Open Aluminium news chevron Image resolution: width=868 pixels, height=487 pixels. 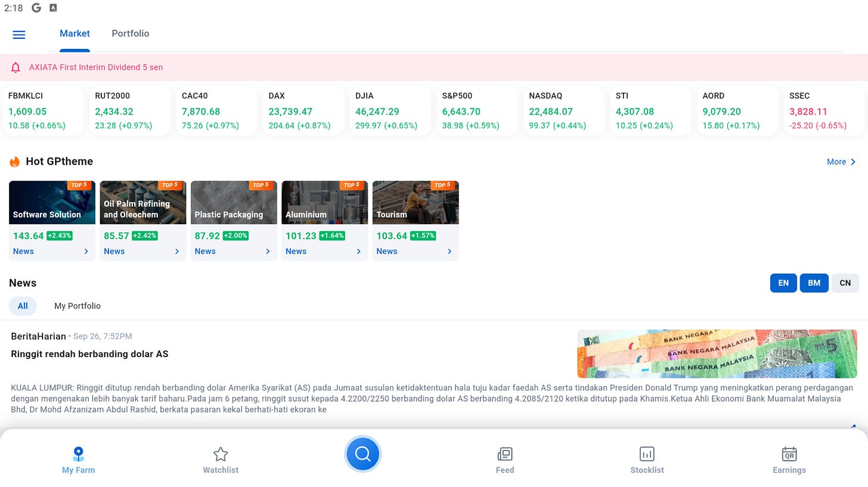(x=358, y=252)
